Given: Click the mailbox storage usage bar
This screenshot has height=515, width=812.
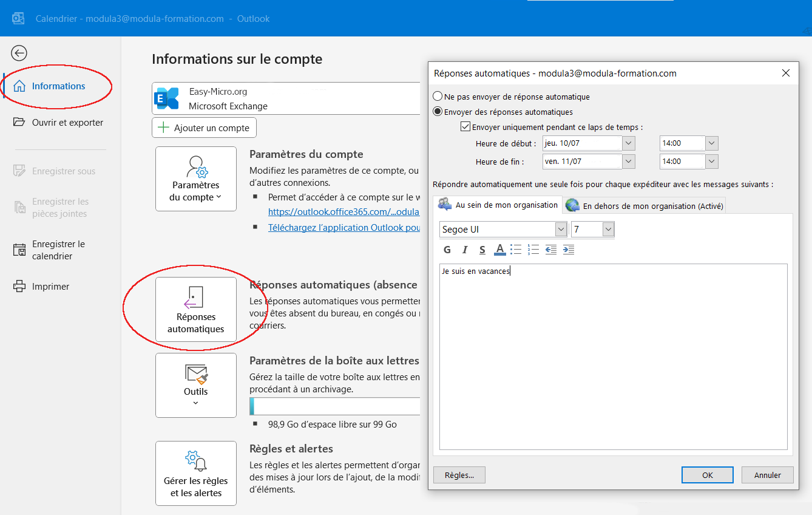Looking at the screenshot, I should (334, 406).
